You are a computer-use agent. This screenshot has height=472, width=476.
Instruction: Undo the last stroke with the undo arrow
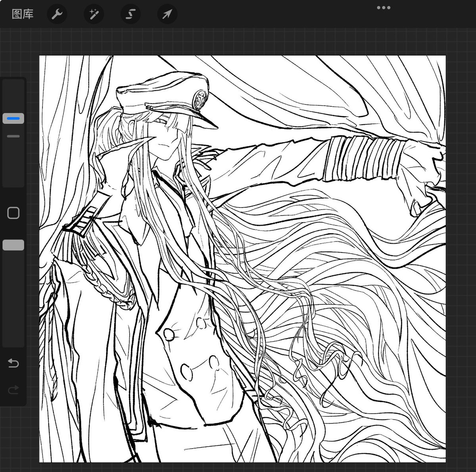[x=13, y=363]
